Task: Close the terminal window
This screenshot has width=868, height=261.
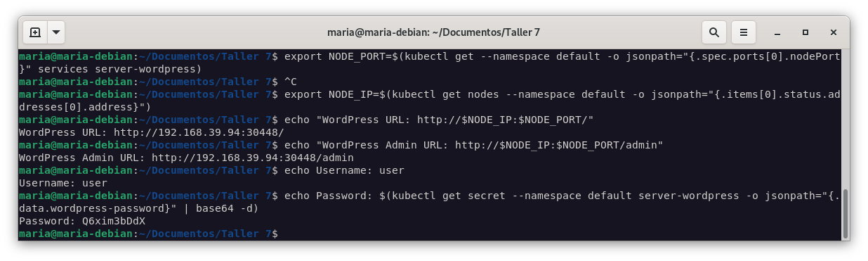Action: (x=833, y=32)
